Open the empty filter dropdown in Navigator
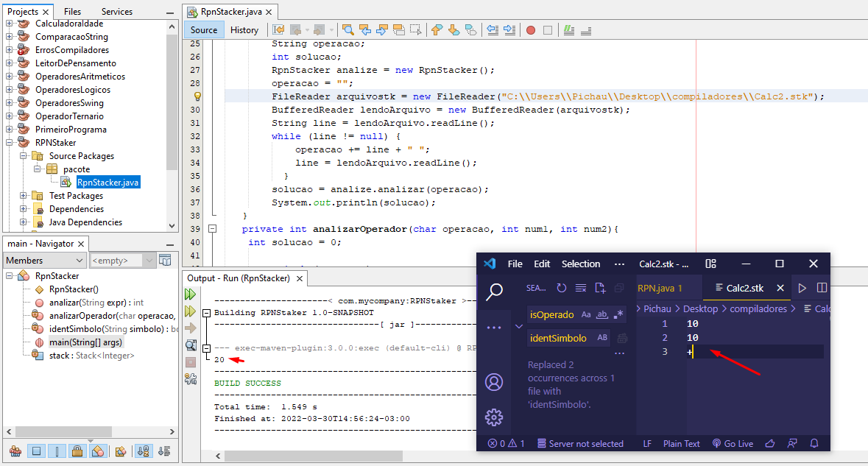The height and width of the screenshot is (466, 868). [122, 260]
